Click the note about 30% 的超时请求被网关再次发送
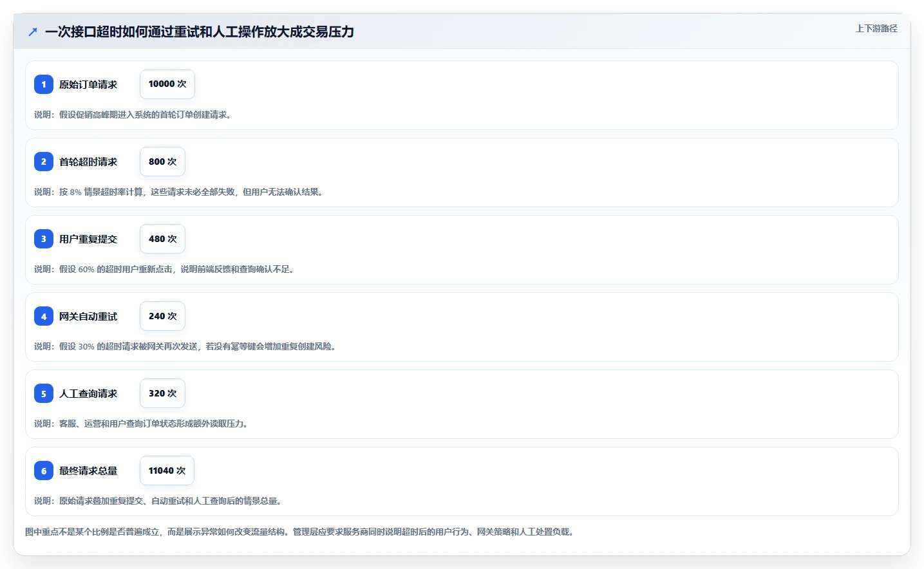Screen dimensions: 924x569 [185, 346]
